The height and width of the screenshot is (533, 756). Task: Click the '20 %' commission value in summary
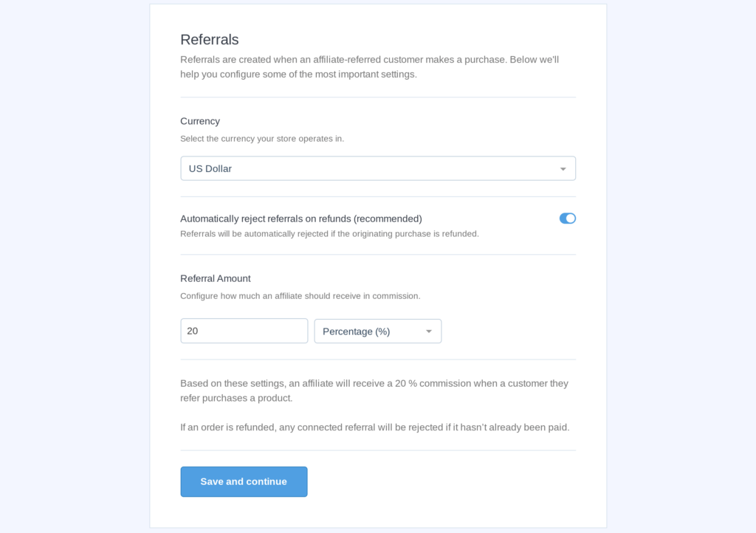coord(406,384)
